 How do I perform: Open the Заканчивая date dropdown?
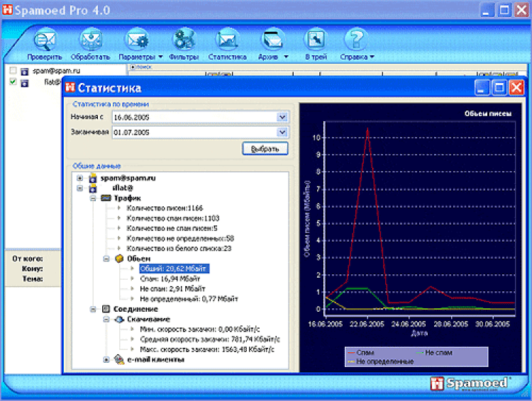pos(282,132)
